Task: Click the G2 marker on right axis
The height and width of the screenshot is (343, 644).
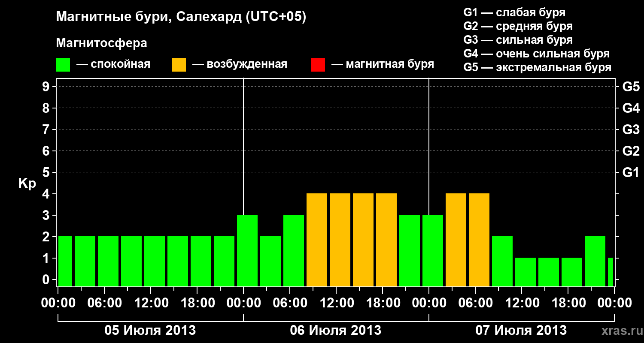Action: [631, 151]
